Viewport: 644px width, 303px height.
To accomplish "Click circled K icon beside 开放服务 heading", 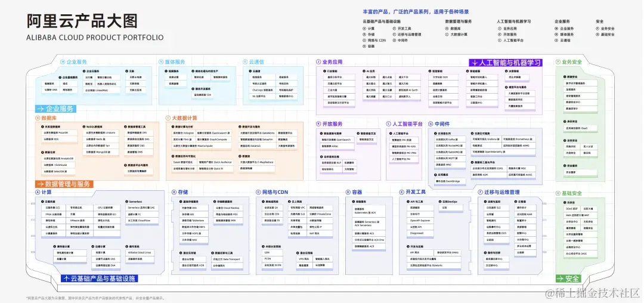I will (x=318, y=123).
